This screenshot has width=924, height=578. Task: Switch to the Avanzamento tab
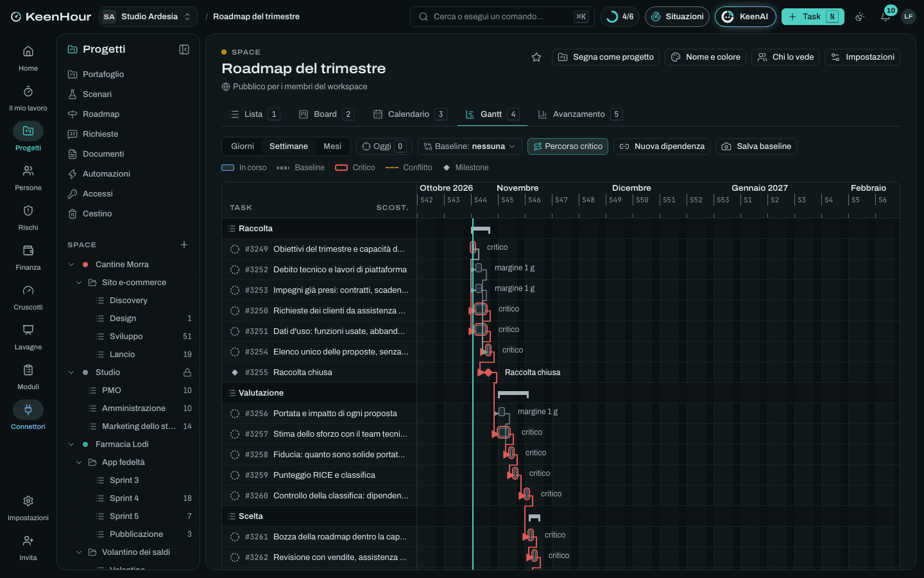pos(579,114)
